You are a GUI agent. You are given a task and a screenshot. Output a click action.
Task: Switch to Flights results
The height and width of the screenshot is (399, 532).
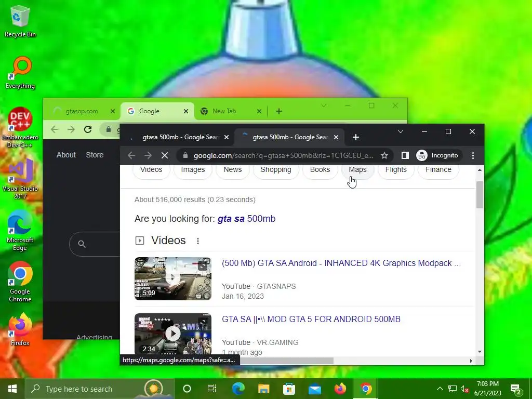pos(396,170)
